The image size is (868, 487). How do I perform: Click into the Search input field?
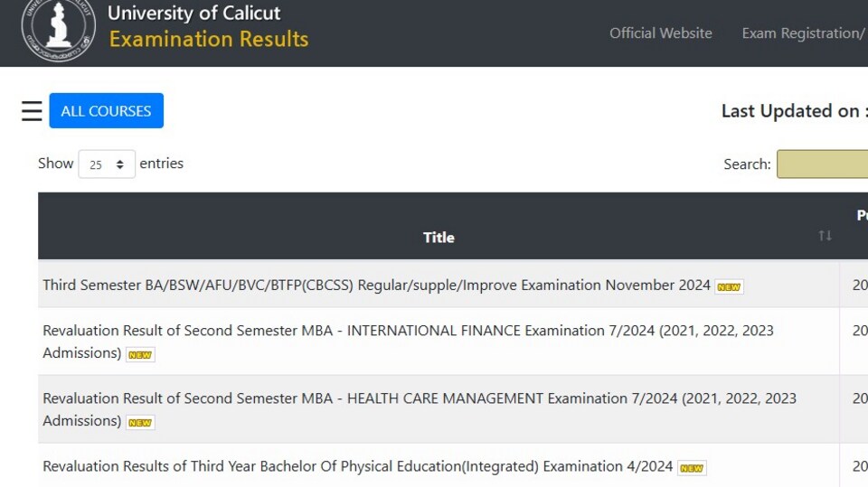(x=823, y=164)
